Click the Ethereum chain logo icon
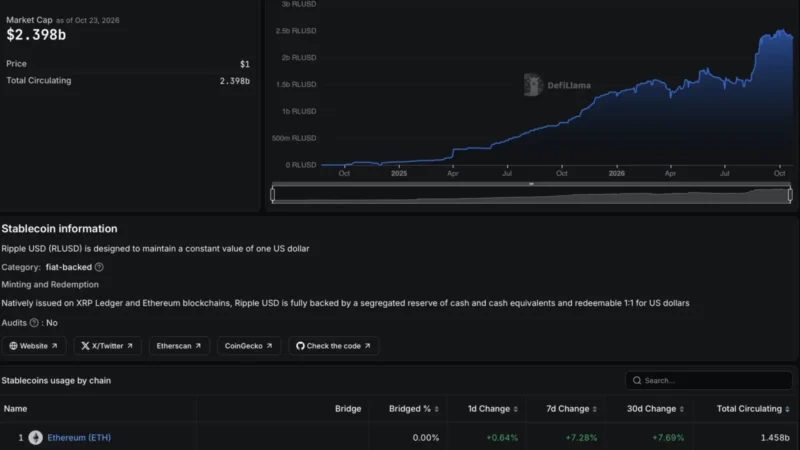800x450 pixels. [36, 437]
